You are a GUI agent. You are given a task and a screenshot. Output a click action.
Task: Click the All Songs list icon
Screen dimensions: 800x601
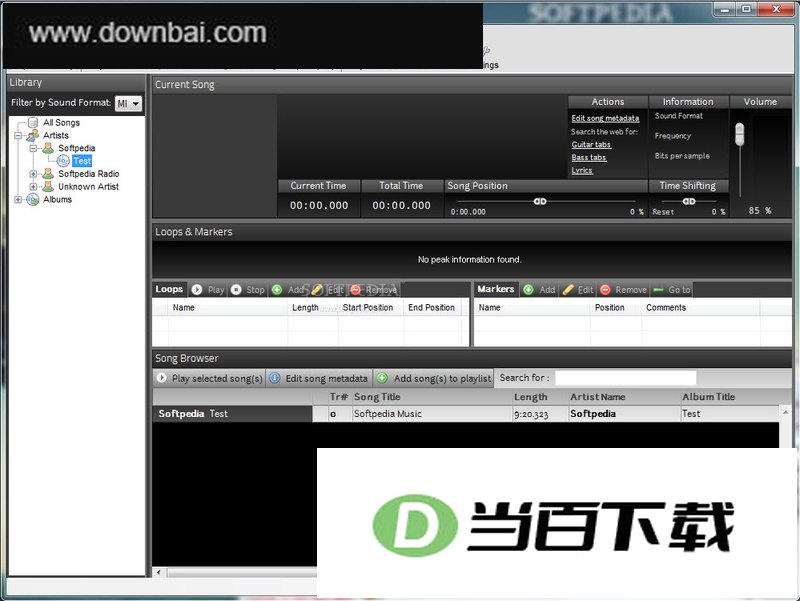click(33, 122)
